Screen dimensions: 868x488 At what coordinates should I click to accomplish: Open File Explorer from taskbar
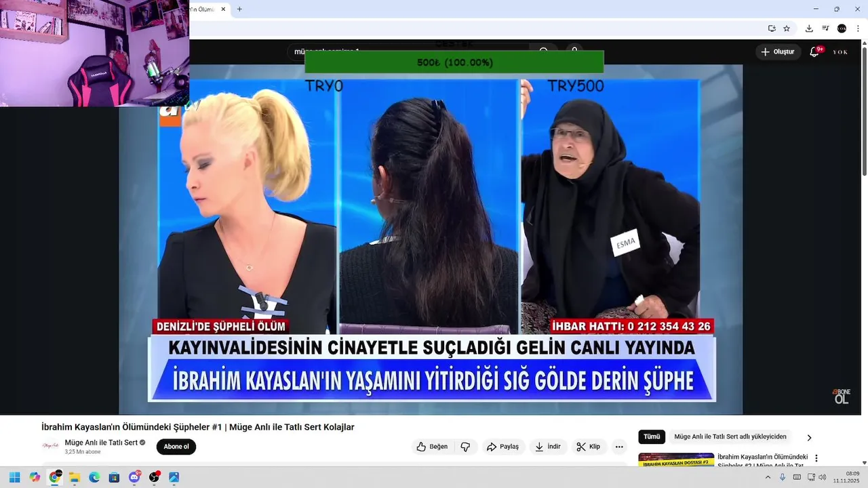[75, 477]
